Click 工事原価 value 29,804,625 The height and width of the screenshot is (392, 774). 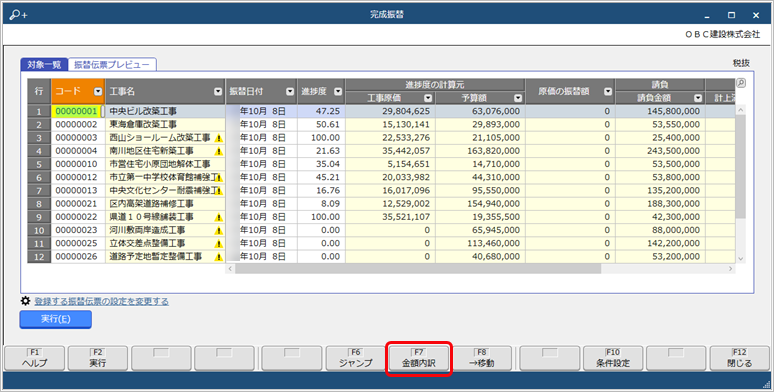click(390, 112)
